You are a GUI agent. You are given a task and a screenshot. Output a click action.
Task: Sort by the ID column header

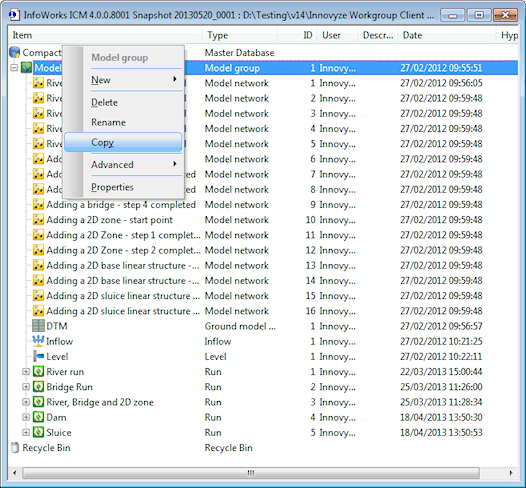pos(297,35)
